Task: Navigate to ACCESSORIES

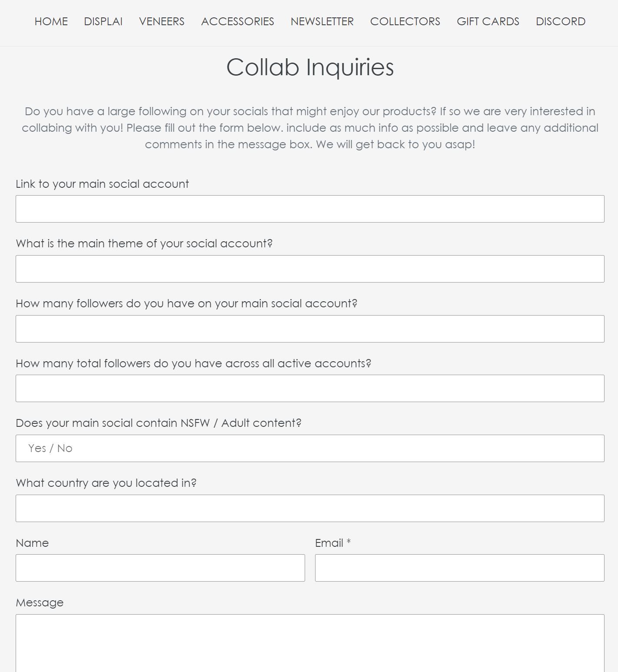Action: [x=237, y=21]
